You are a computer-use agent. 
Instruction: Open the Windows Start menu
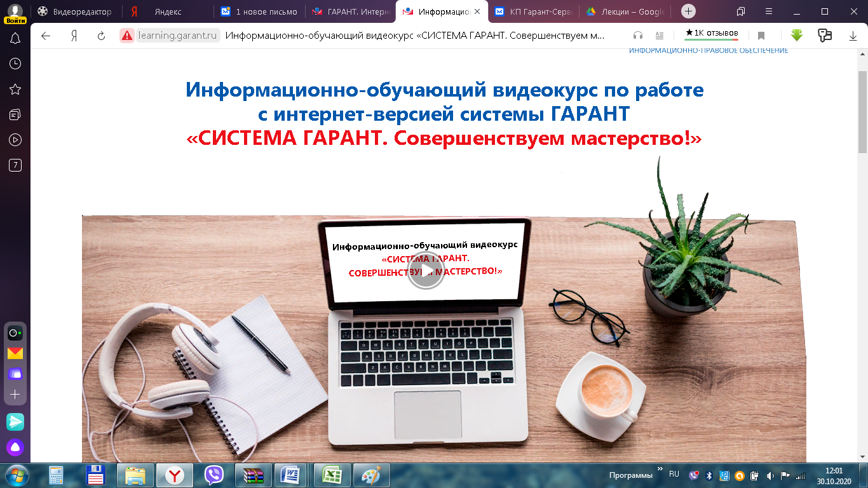pos(15,475)
